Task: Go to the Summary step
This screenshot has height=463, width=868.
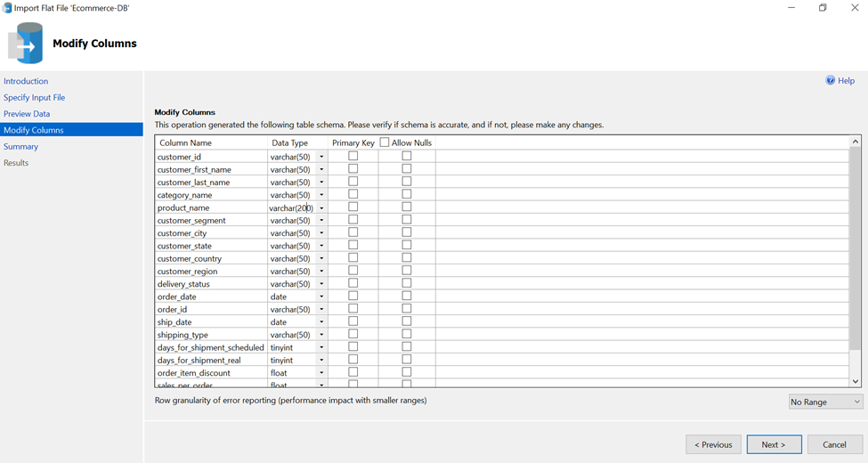Action: pos(21,146)
